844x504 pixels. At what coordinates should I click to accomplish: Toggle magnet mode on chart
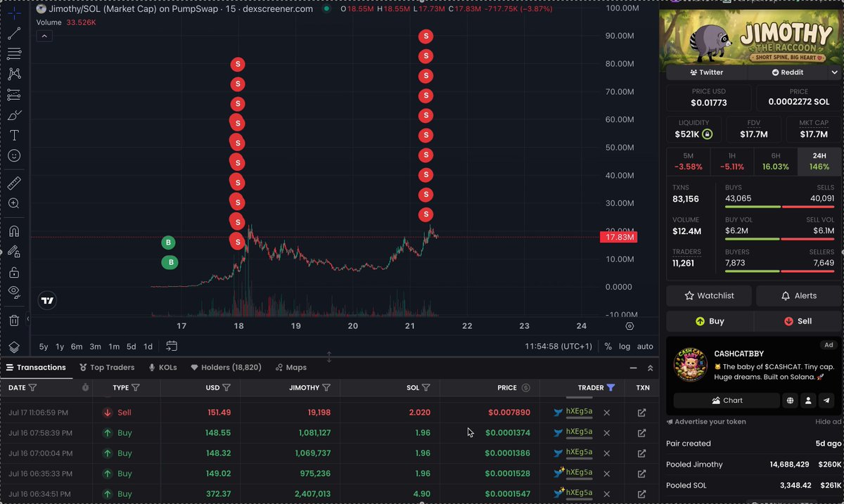(14, 231)
